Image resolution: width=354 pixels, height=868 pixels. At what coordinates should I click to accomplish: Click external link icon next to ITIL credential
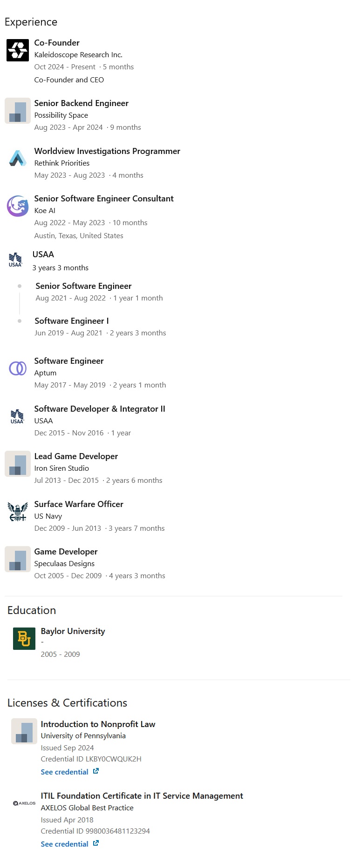click(x=95, y=843)
